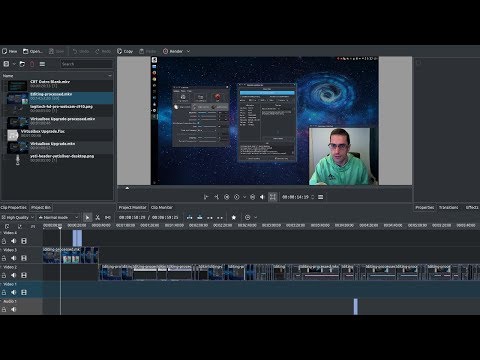Click the project bin Search field
This screenshot has width=480, height=360.
pyautogui.click(x=87, y=64)
